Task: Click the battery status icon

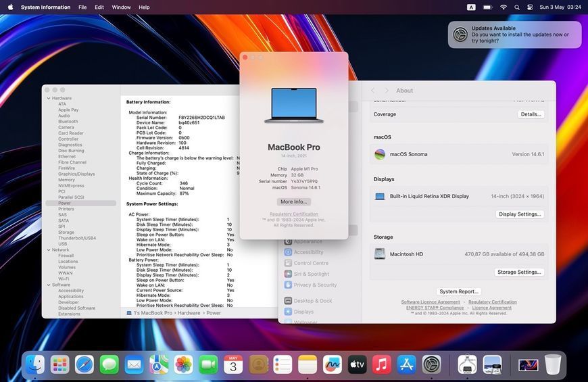Action: click(487, 7)
